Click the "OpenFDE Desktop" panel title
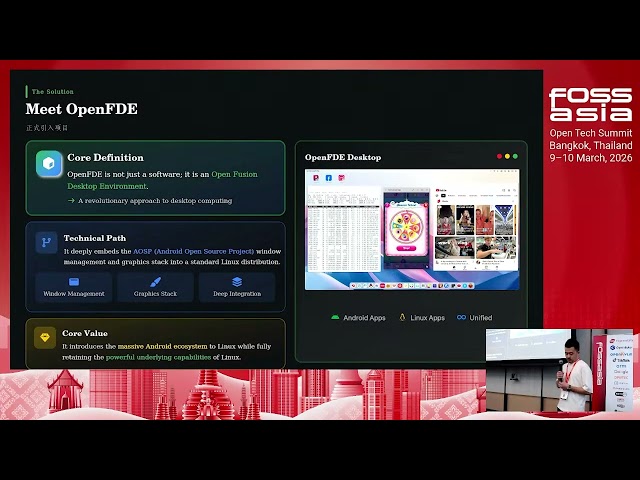The width and height of the screenshot is (640, 480). 343,157
